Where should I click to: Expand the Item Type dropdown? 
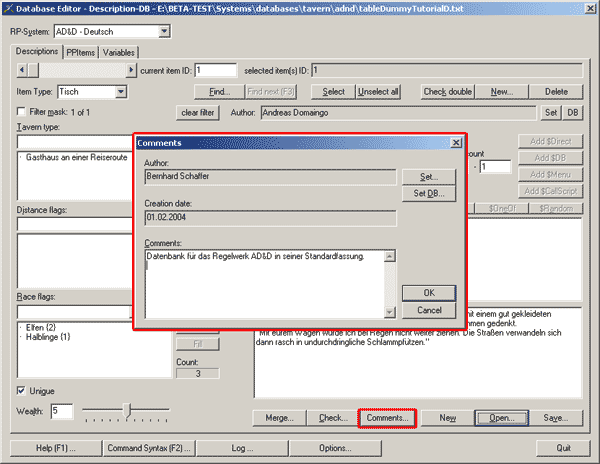(x=121, y=92)
